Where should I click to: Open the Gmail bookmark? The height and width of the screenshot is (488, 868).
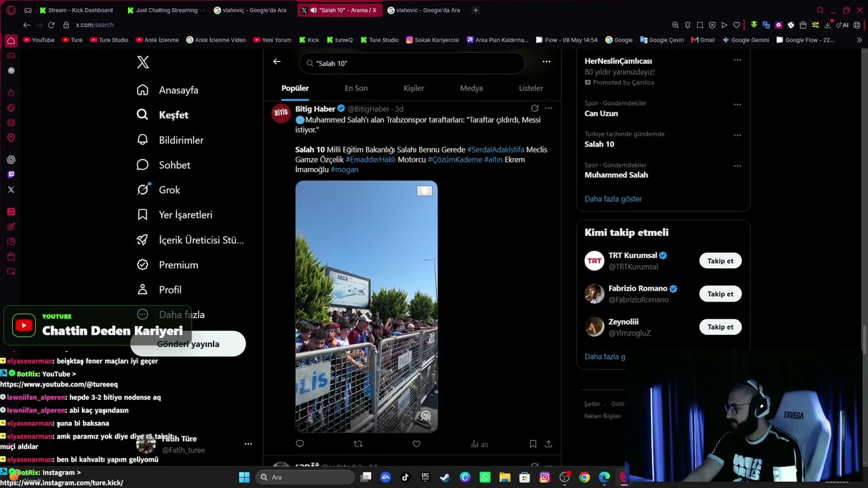click(x=703, y=40)
